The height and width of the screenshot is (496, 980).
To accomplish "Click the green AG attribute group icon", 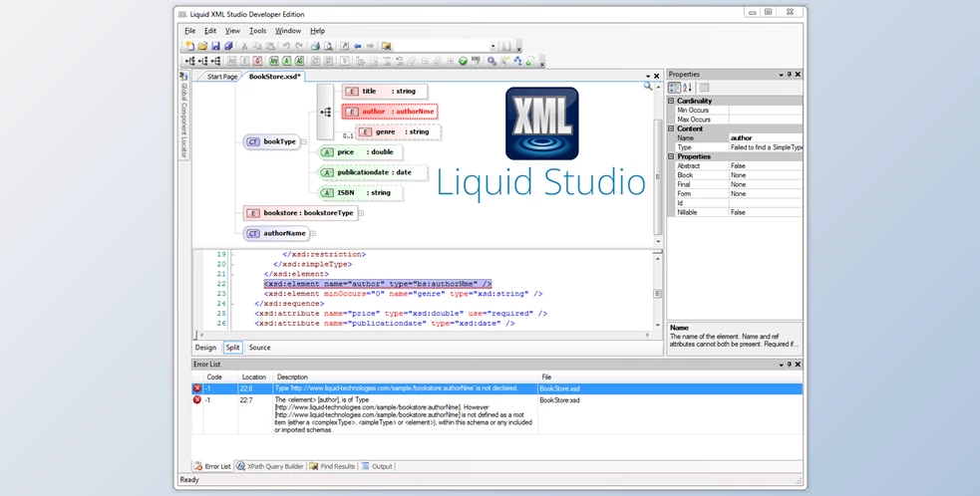I will pos(299,61).
